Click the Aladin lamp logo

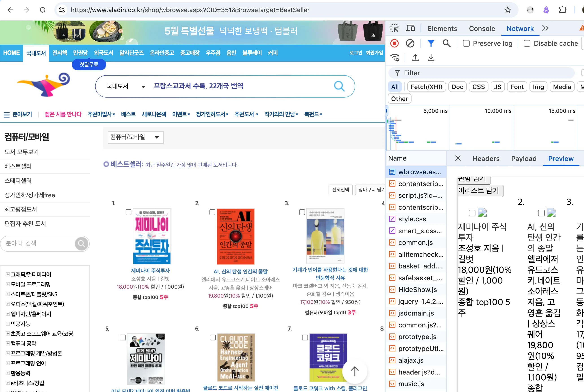coord(44,84)
